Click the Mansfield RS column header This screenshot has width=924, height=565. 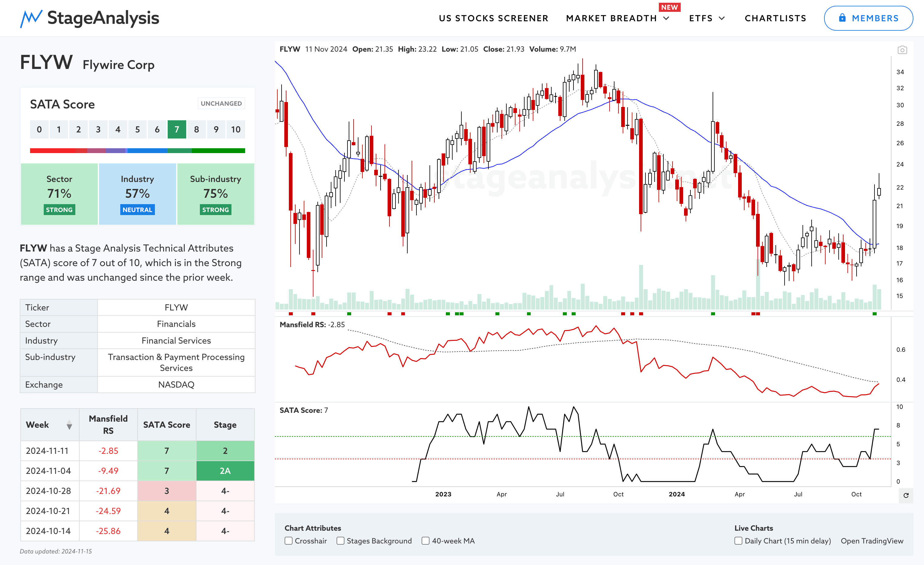[x=108, y=425]
